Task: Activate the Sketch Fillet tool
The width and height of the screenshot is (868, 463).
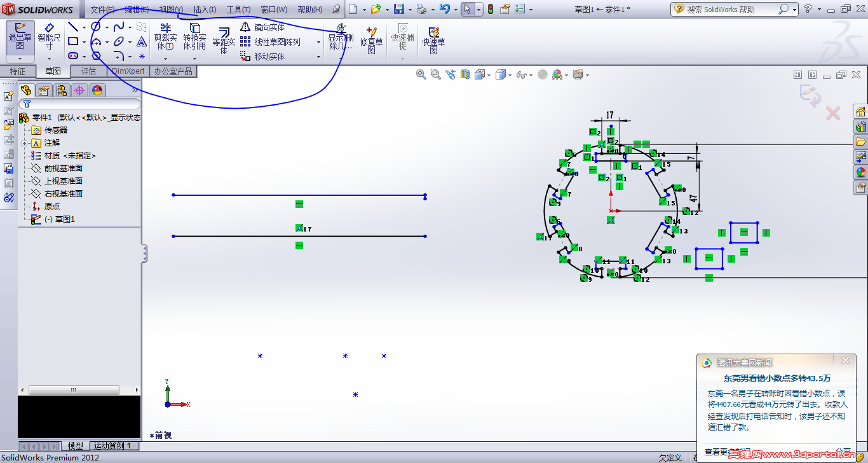Action: [x=119, y=56]
